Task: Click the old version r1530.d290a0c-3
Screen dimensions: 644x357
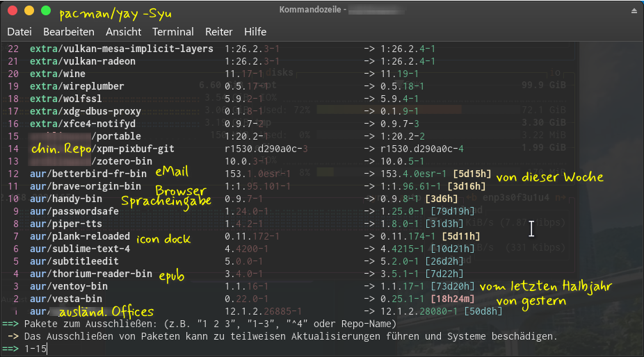Action: [266, 149]
